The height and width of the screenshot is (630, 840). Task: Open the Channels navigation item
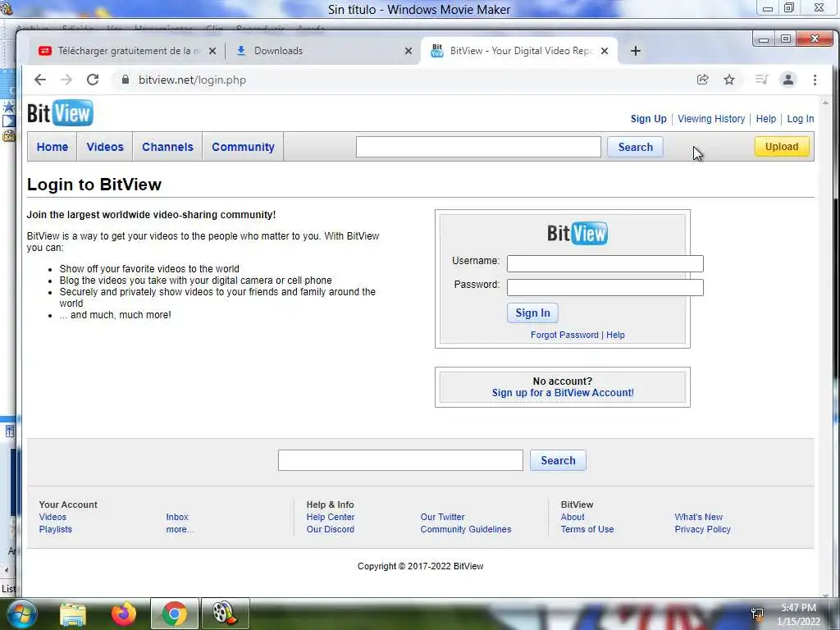point(167,147)
